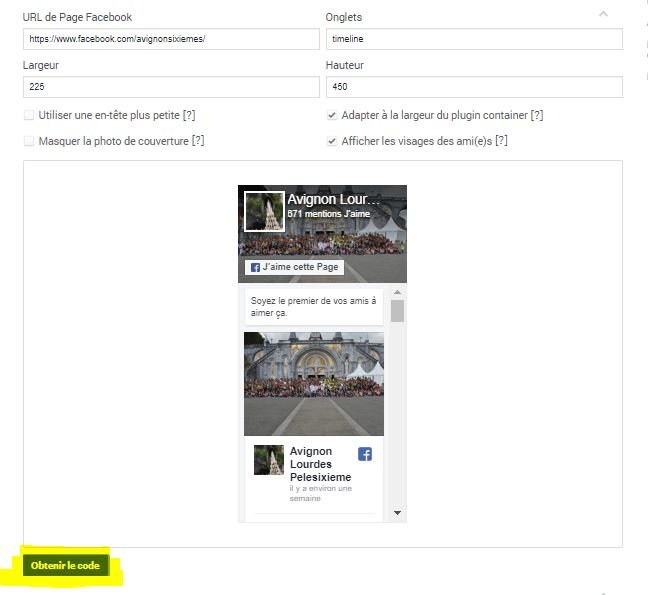Click the 'Onglets' label
Screen dimensions: 648x595
tap(343, 17)
